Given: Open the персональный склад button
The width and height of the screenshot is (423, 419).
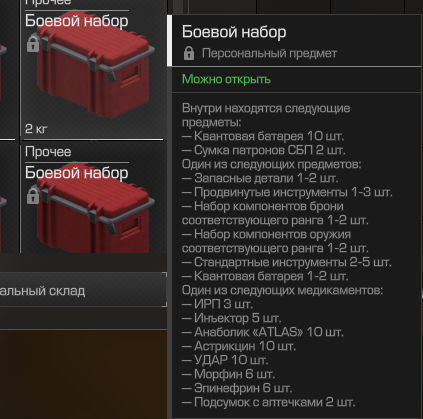Looking at the screenshot, I should coord(83,290).
